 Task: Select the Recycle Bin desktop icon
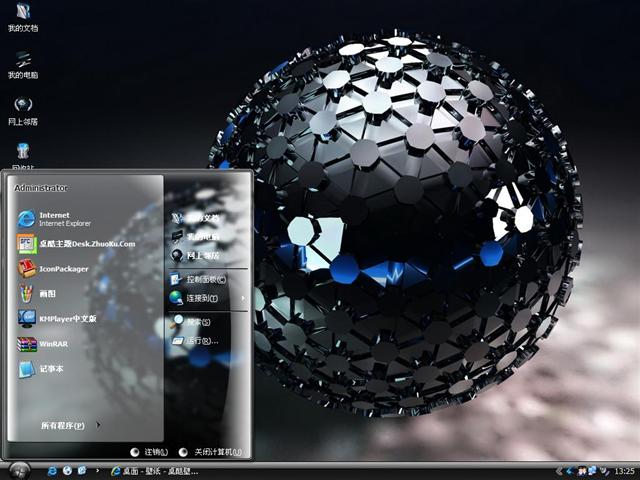click(23, 156)
